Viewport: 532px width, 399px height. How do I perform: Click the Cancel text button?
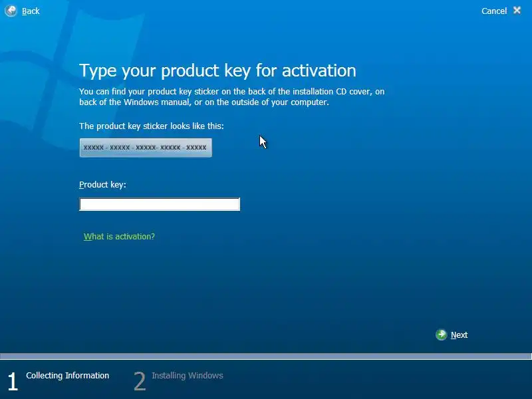[493, 11]
